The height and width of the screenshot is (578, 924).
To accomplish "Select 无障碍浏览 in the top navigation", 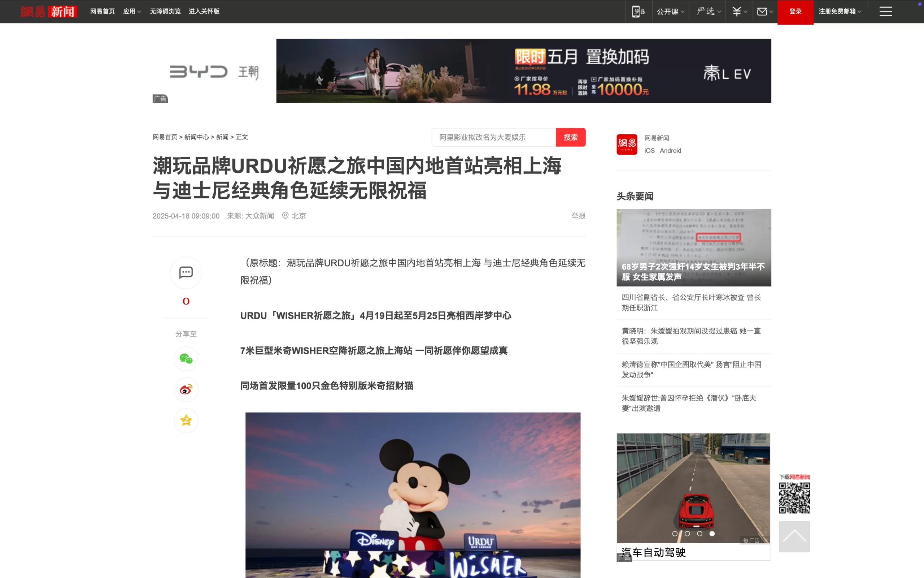I will click(x=165, y=12).
